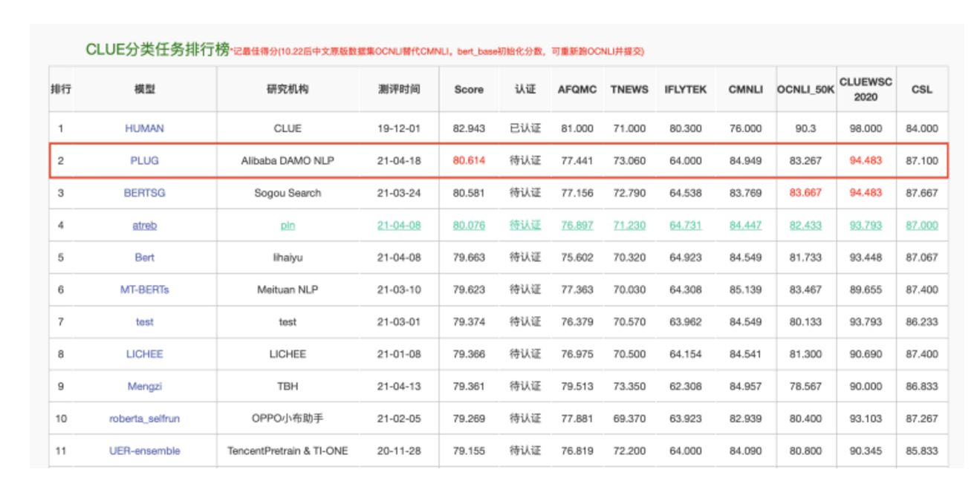Open the HUMAN model link

click(x=144, y=128)
